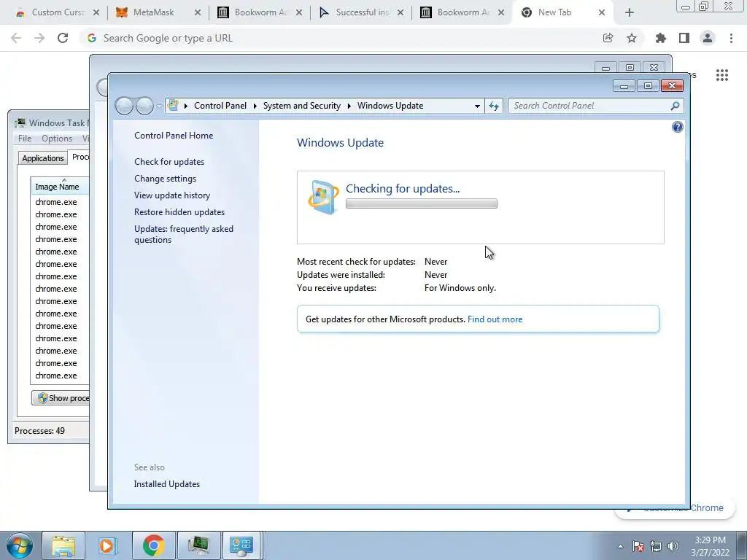Screen dimensions: 747x560
Task: Bookmark this tab with the star icon
Action: click(x=632, y=38)
